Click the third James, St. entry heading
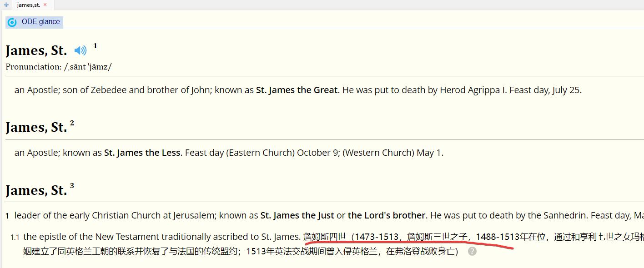644x268 pixels. click(36, 190)
